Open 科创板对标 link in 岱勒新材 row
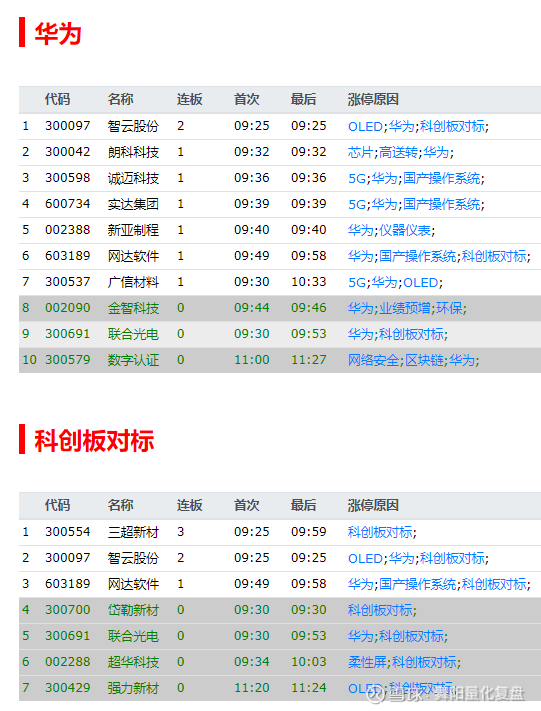541x711 pixels. pos(380,610)
